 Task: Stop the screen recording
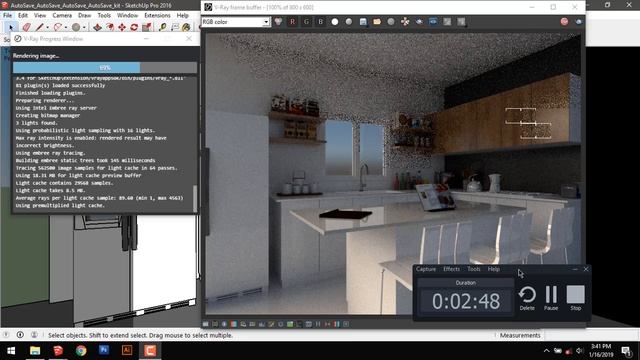pos(576,298)
